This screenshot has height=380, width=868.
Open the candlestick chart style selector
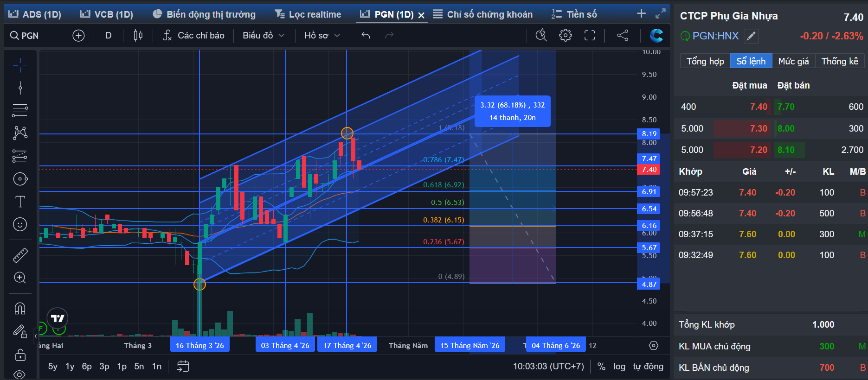[x=138, y=36]
